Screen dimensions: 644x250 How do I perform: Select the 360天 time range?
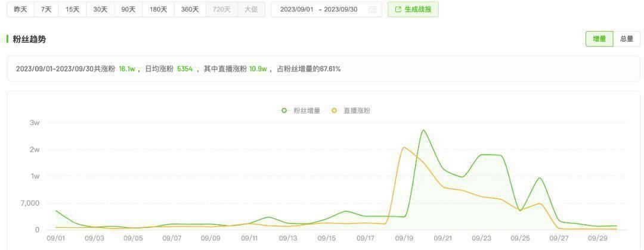(190, 10)
